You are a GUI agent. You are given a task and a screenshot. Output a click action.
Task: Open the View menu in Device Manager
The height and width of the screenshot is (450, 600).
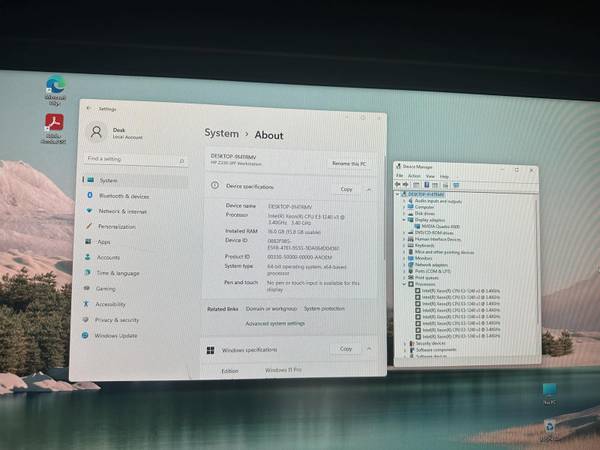pos(430,176)
